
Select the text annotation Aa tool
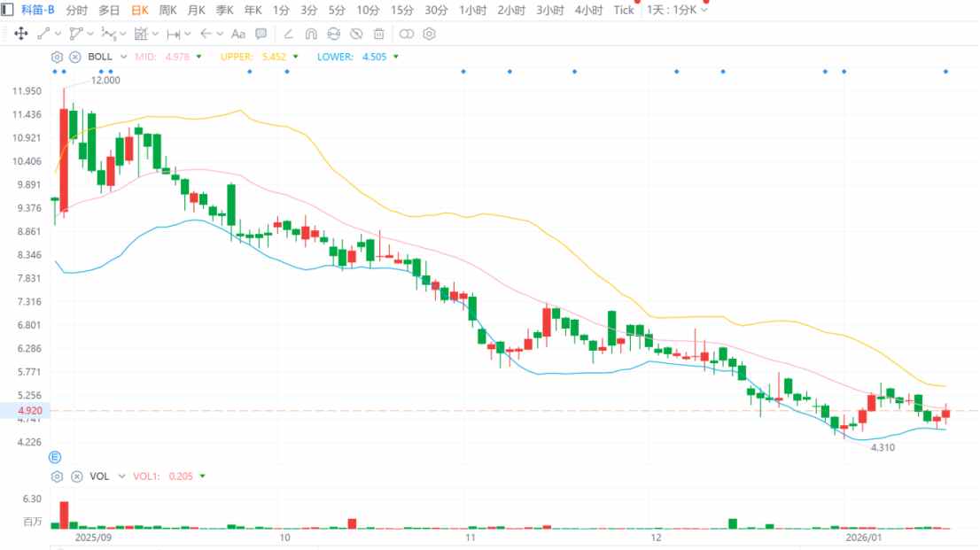tap(237, 34)
